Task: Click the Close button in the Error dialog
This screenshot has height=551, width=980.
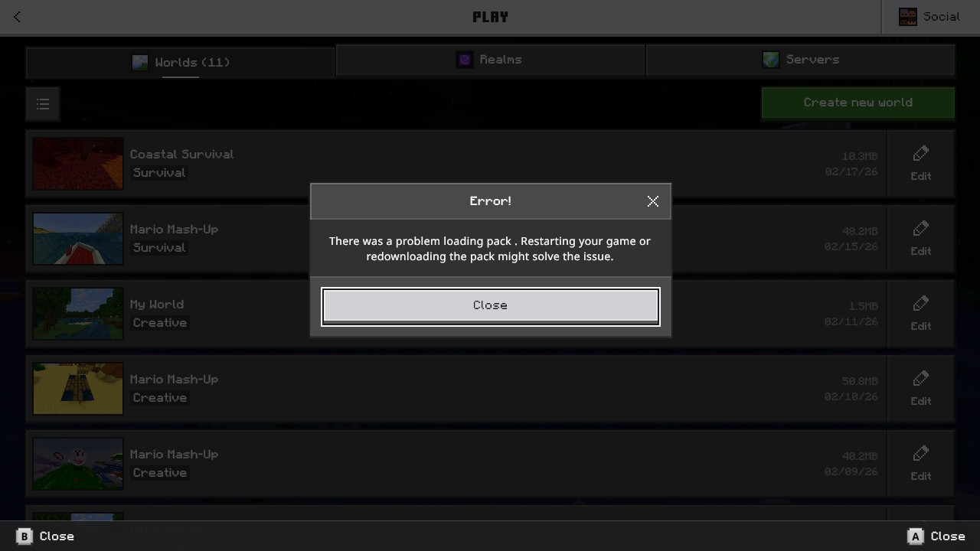Action: point(490,306)
